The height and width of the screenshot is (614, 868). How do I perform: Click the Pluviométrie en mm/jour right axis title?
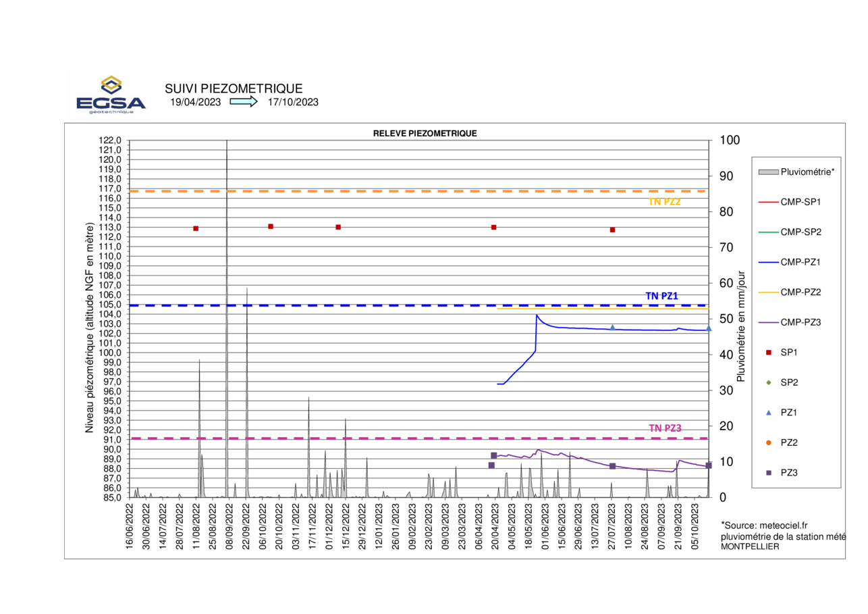741,326
